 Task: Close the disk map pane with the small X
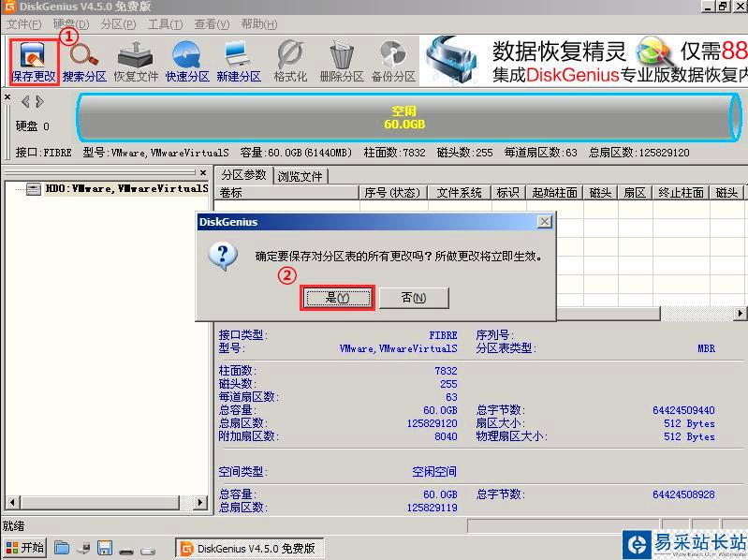[x=7, y=96]
